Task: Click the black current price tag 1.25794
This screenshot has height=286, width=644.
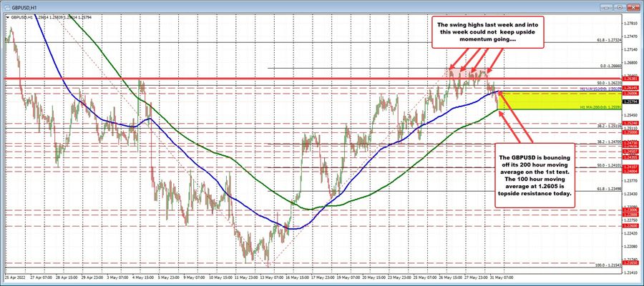Action: pos(630,101)
